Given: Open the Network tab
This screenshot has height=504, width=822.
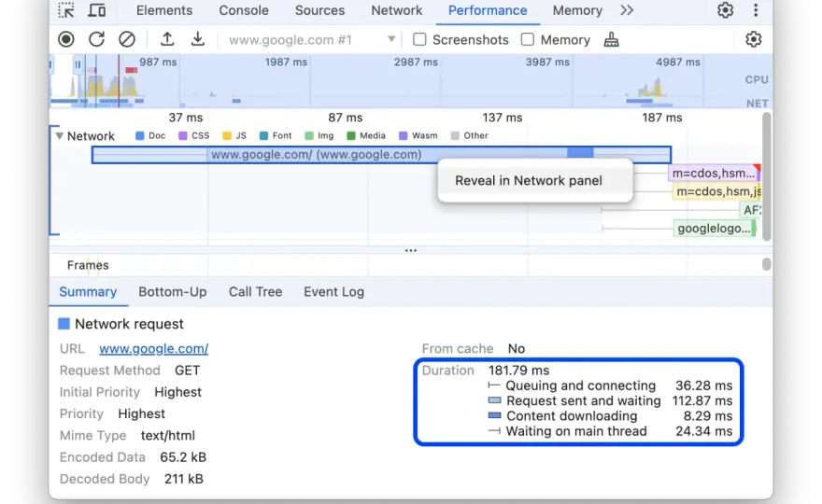Looking at the screenshot, I should [397, 10].
